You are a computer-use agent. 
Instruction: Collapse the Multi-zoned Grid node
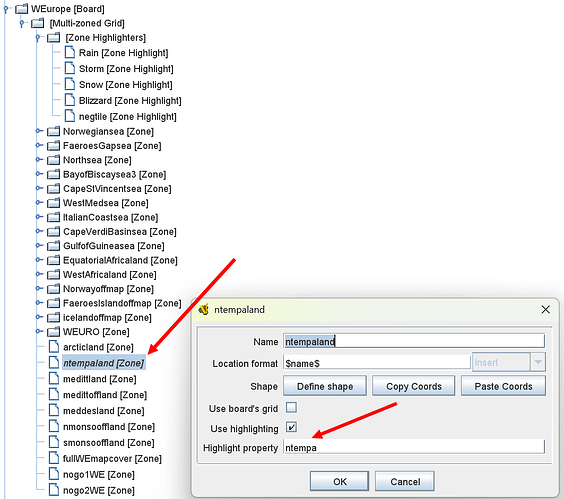(22, 23)
